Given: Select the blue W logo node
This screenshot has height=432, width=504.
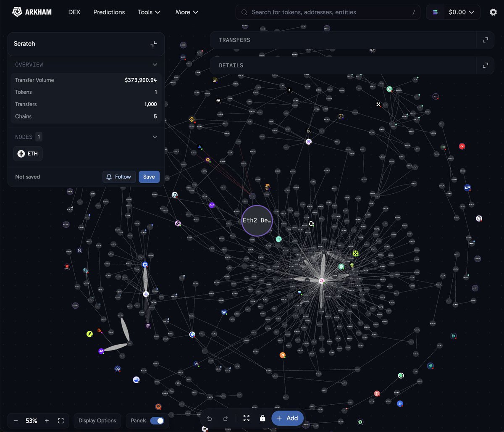Looking at the screenshot, I should tap(224, 312).
